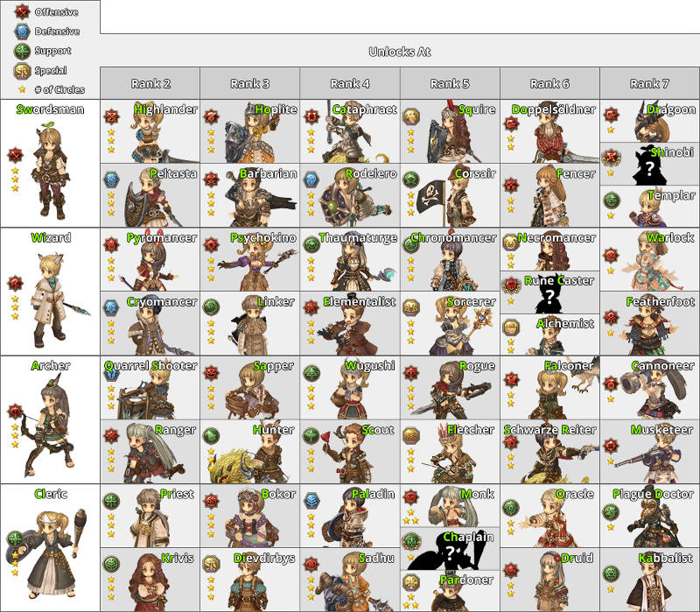Click the blue Defensive icon in the legend

[22, 32]
